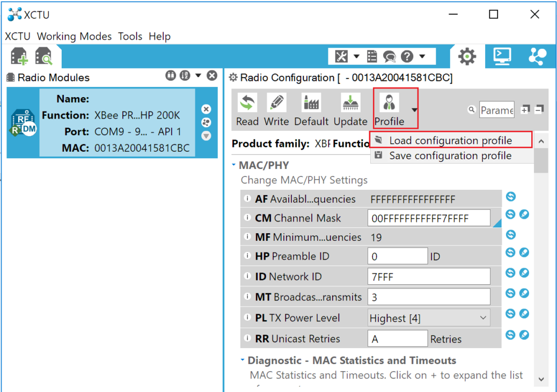Select Save configuration profile
Image resolution: width=557 pixels, height=392 pixels.
coord(450,156)
